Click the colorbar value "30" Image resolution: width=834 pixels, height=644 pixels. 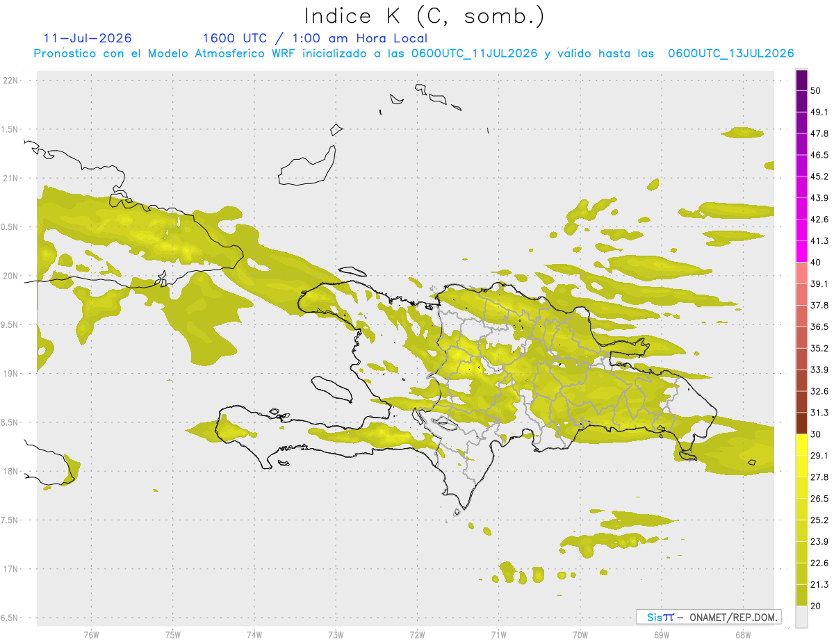pos(817,434)
